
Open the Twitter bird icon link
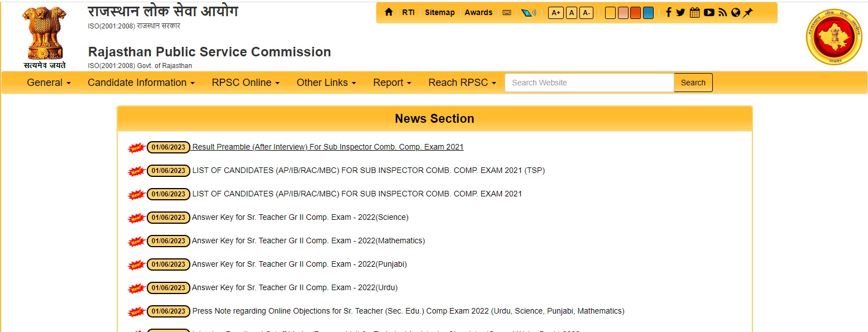coord(680,12)
